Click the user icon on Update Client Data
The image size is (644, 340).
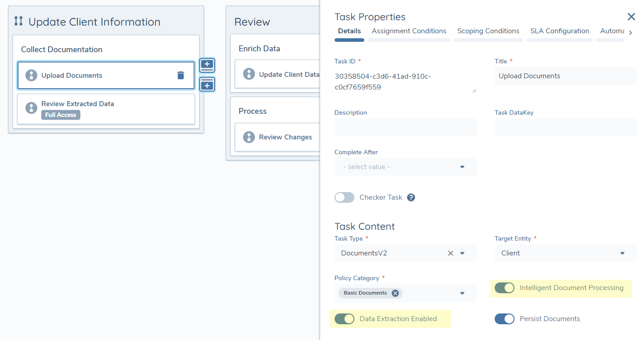coord(249,74)
